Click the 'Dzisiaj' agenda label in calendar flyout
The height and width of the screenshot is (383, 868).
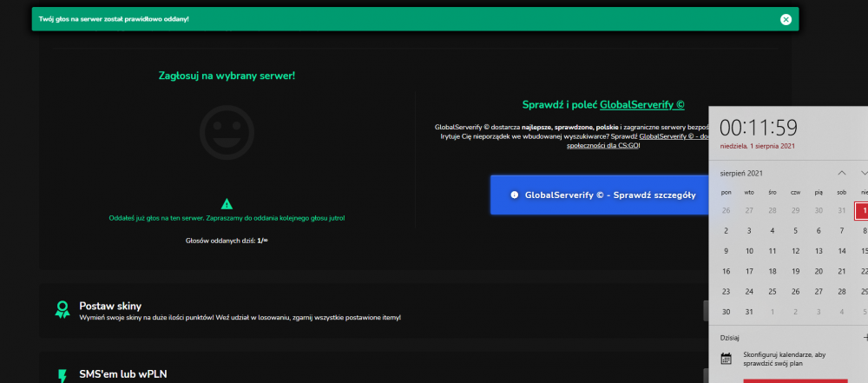coord(730,337)
